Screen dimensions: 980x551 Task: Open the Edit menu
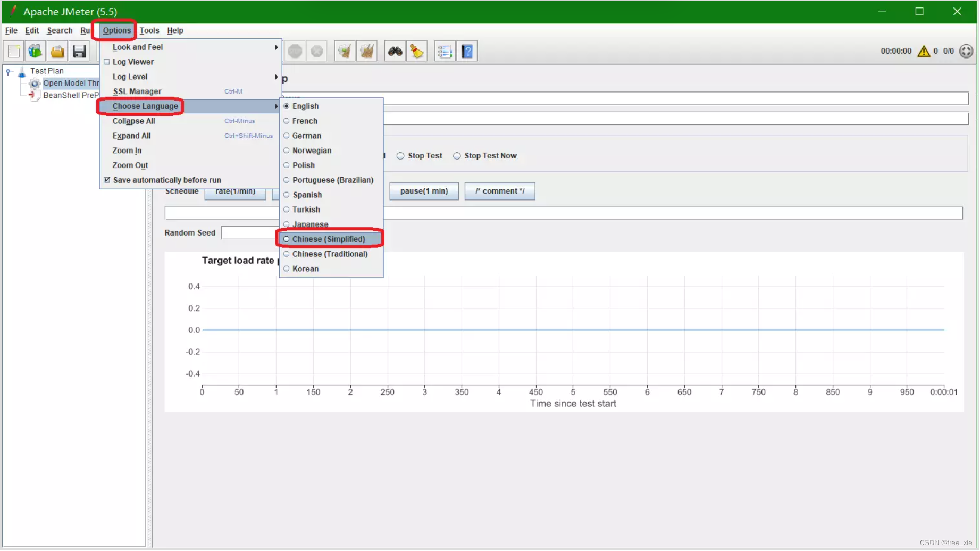click(x=32, y=31)
